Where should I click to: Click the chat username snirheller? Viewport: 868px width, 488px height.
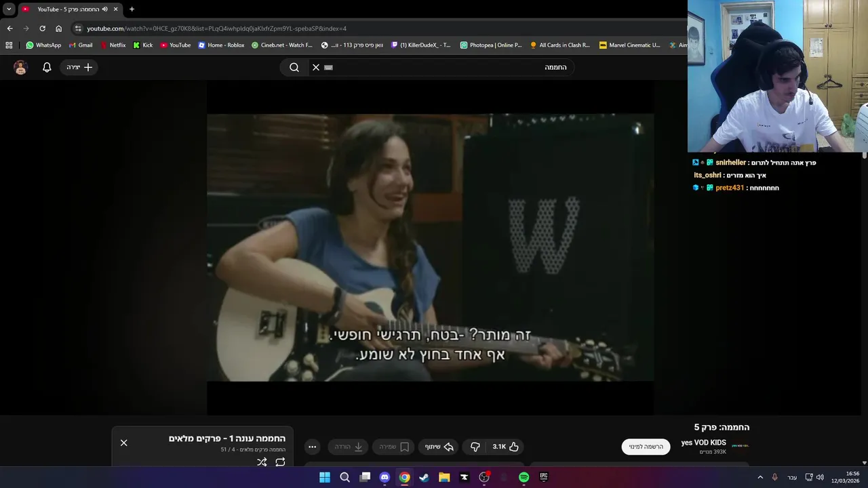(731, 163)
